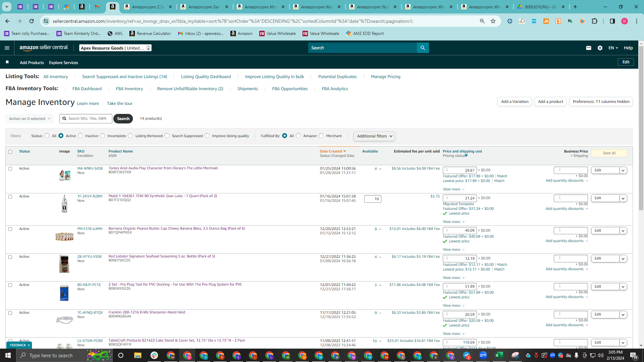
Task: Open the Take the tour link
Action: click(x=120, y=104)
